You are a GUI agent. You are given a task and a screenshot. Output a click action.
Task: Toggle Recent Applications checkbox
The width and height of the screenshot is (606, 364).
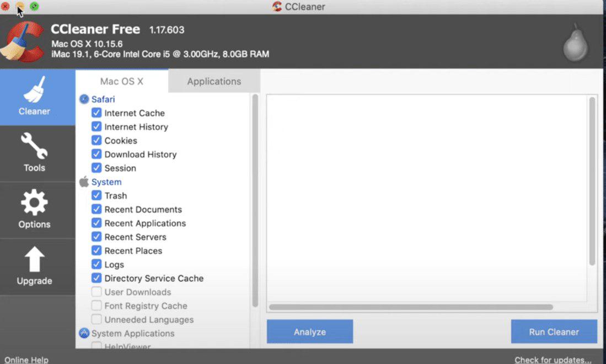pos(96,223)
